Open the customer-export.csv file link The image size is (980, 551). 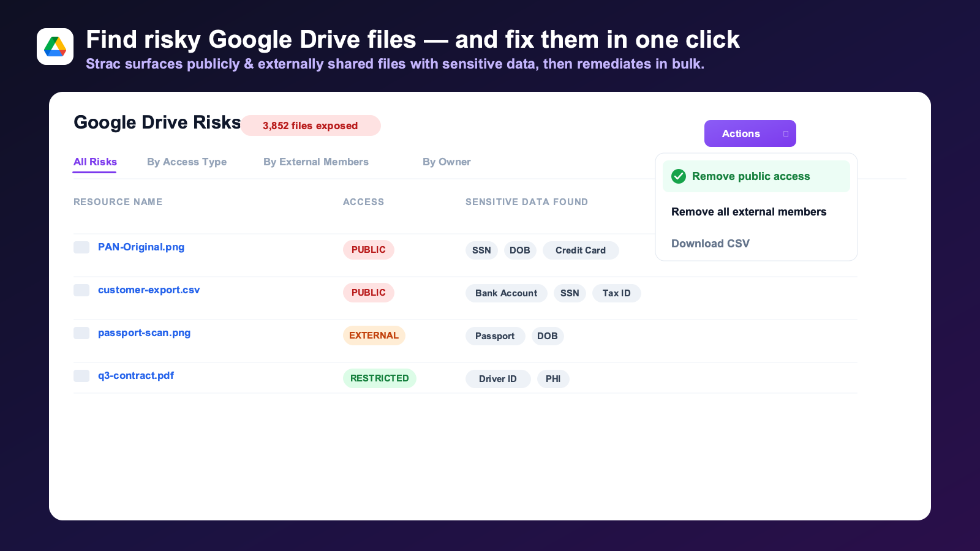pyautogui.click(x=149, y=290)
